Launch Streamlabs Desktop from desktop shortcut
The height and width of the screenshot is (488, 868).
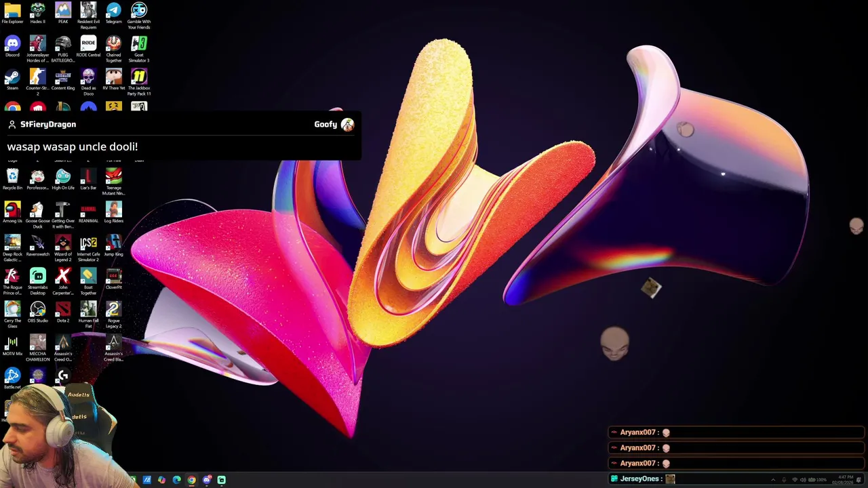(x=38, y=282)
